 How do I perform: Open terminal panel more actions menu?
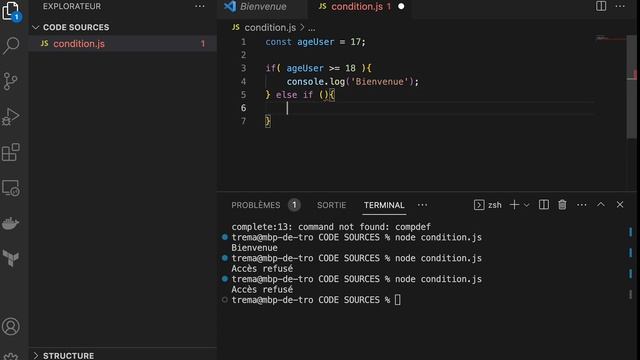(x=582, y=204)
